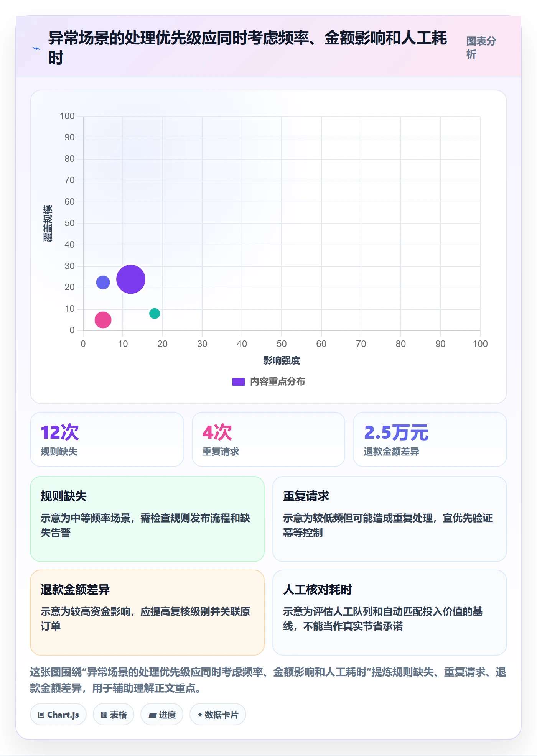This screenshot has height=756, width=537.
Task: Select the 2.5万元 退款金额差异 stat card
Action: (430, 439)
